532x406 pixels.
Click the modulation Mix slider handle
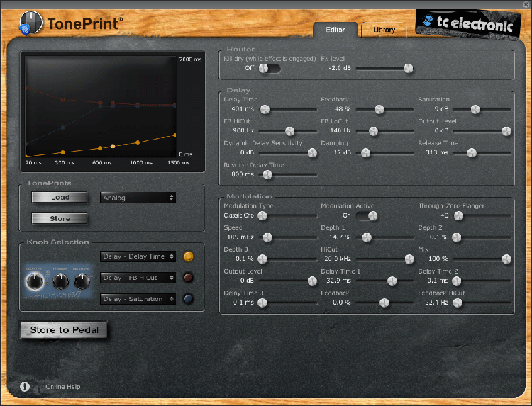click(506, 259)
